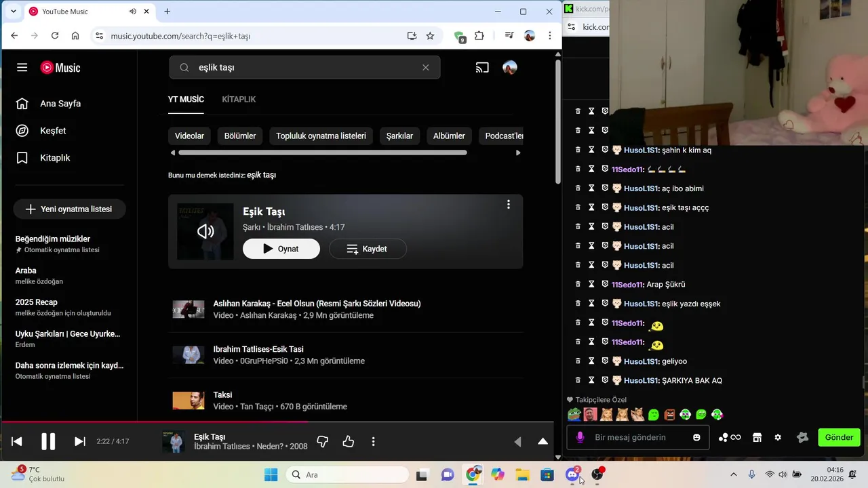Open Discord from the taskbar
Image resolution: width=868 pixels, height=488 pixels.
tap(572, 475)
